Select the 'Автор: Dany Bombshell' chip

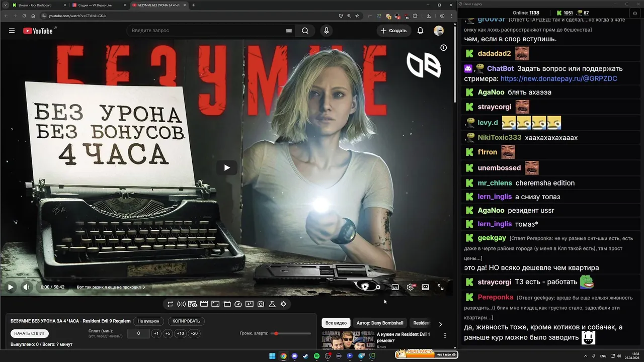380,323
